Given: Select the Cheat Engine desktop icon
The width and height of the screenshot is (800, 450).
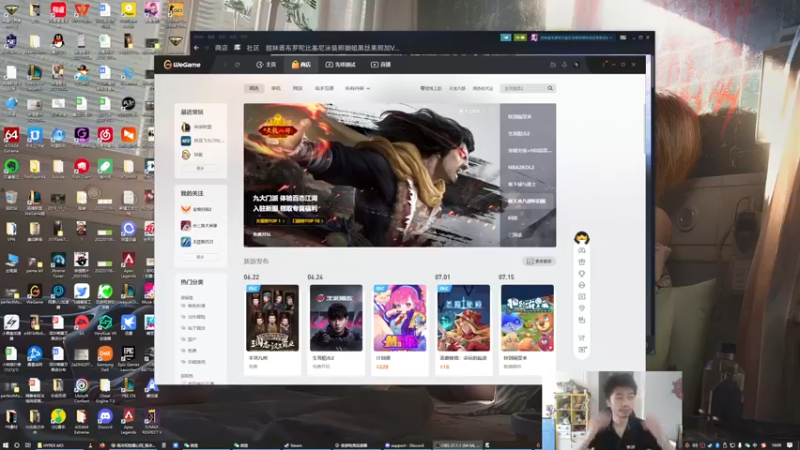Looking at the screenshot, I should pyautogui.click(x=105, y=390).
